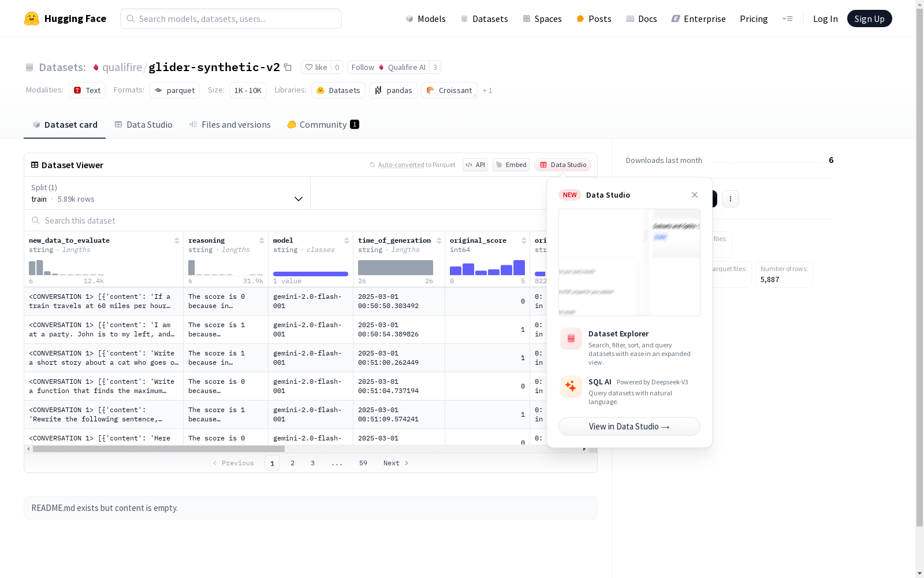Open the Pricing page link
Image resolution: width=924 pixels, height=578 pixels.
pos(754,18)
